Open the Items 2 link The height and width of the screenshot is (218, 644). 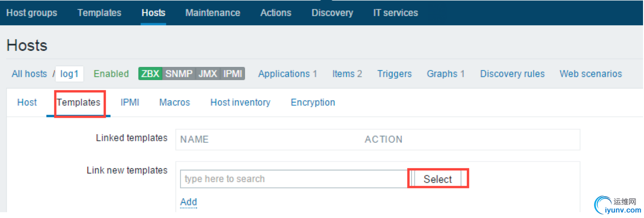tap(347, 74)
